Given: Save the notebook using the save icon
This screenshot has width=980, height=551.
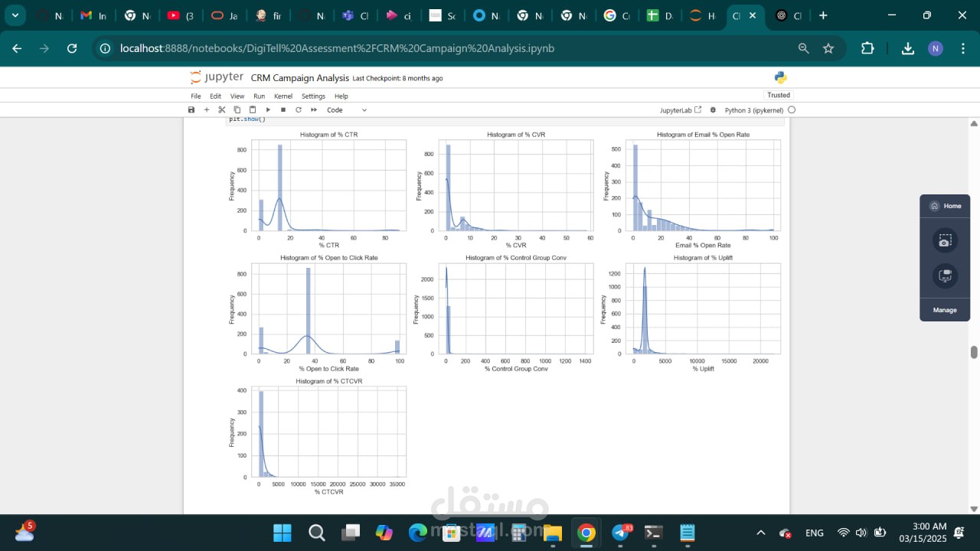Looking at the screenshot, I should [x=191, y=109].
